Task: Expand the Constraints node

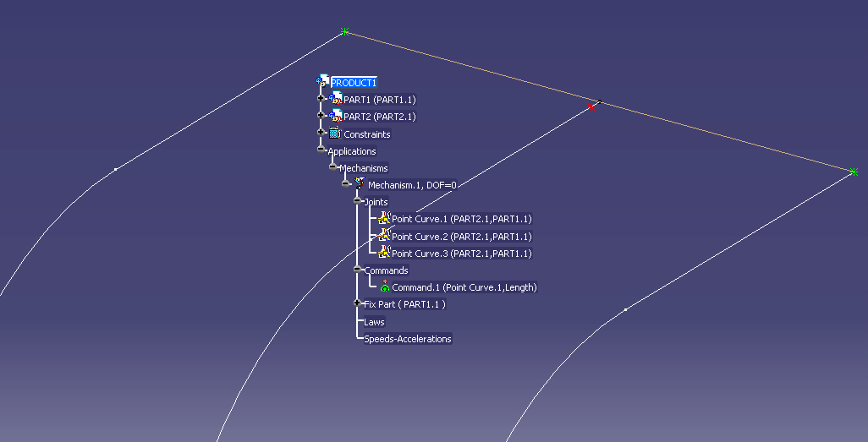Action: pos(321,132)
